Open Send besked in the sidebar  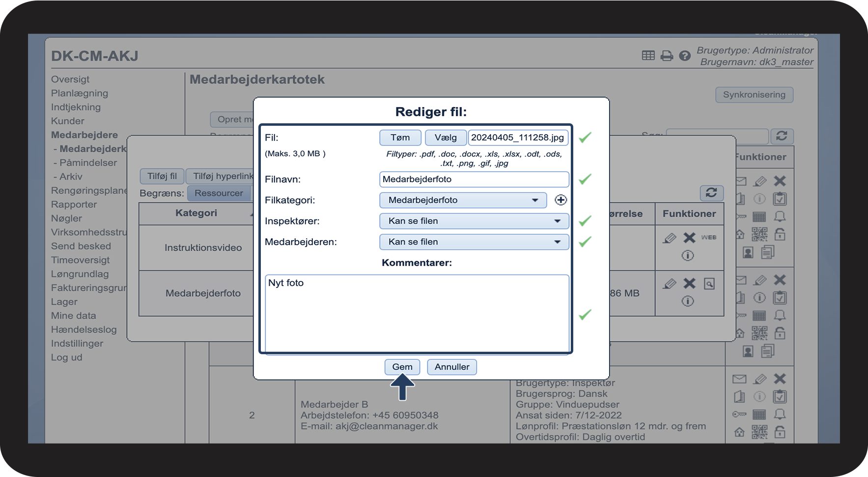tap(81, 246)
